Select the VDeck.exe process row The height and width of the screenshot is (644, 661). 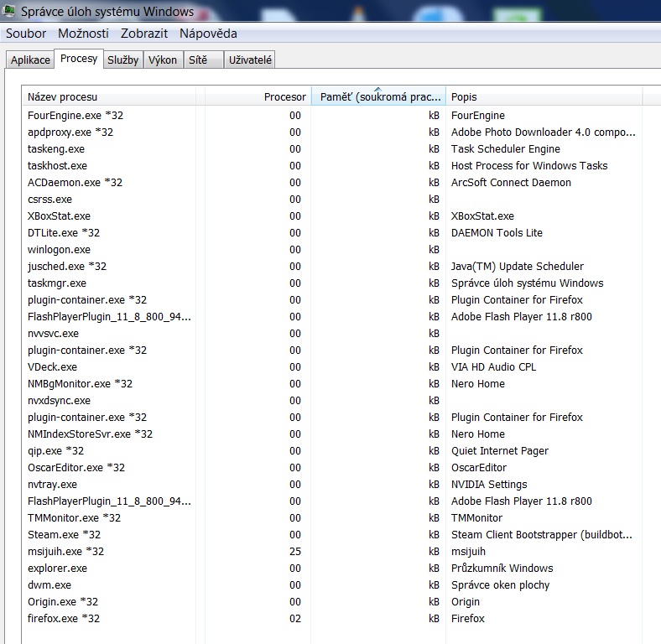(x=331, y=367)
